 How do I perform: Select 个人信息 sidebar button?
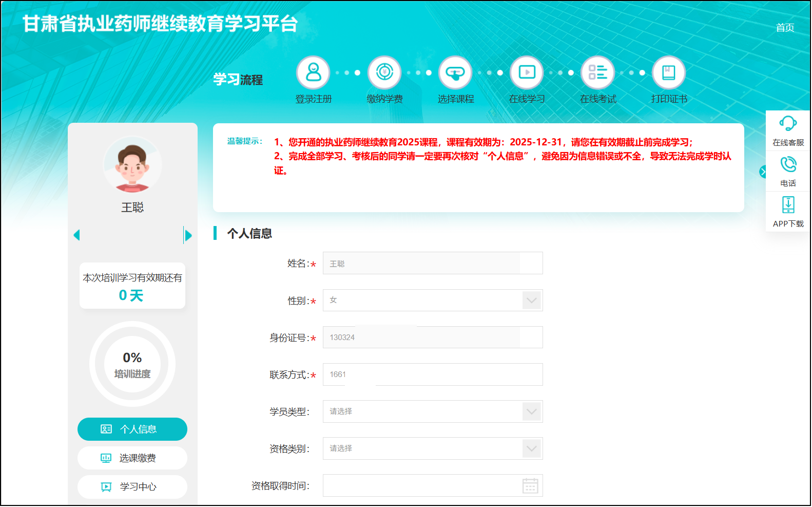tap(132, 429)
